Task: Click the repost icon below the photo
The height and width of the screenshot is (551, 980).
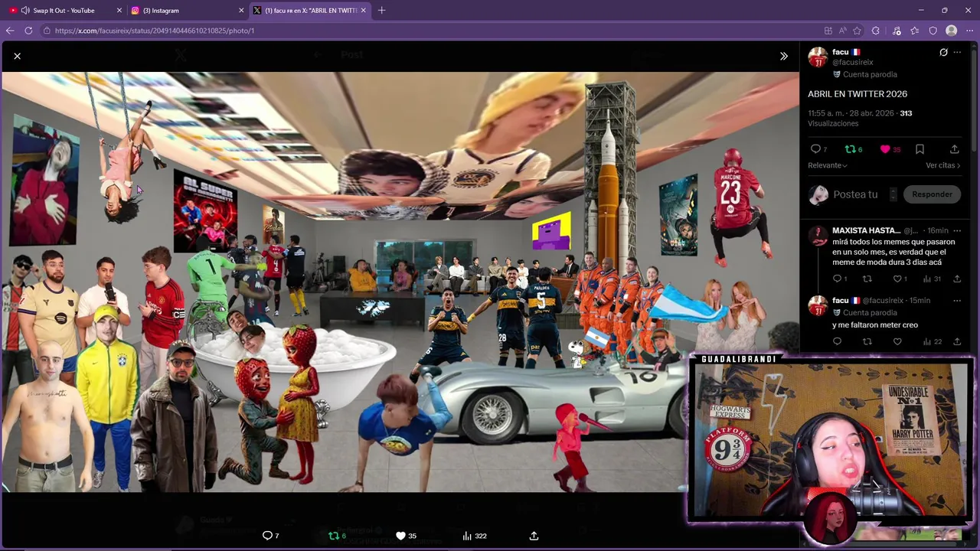Action: pos(334,536)
